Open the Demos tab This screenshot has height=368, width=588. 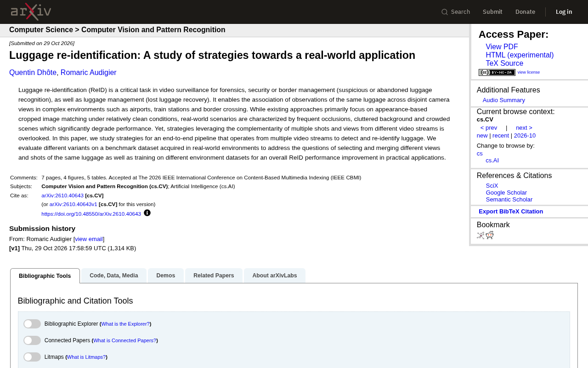166,276
